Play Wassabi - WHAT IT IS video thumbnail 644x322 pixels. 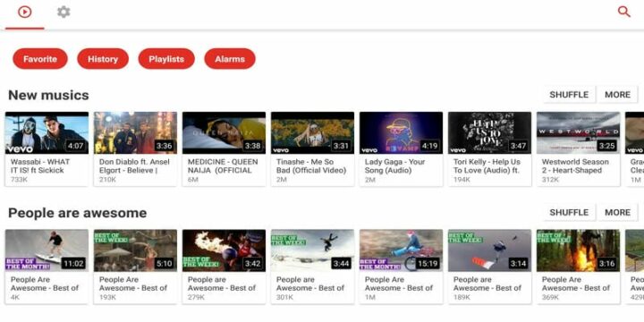47,132
